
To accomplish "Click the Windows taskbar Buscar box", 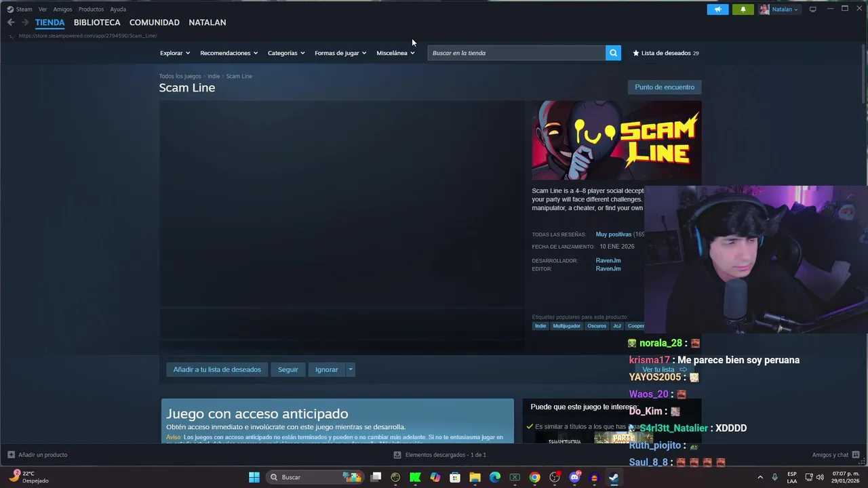I will [315, 477].
